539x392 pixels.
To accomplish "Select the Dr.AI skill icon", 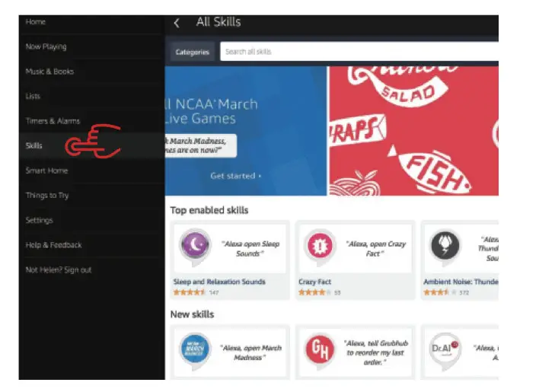I will [x=445, y=349].
